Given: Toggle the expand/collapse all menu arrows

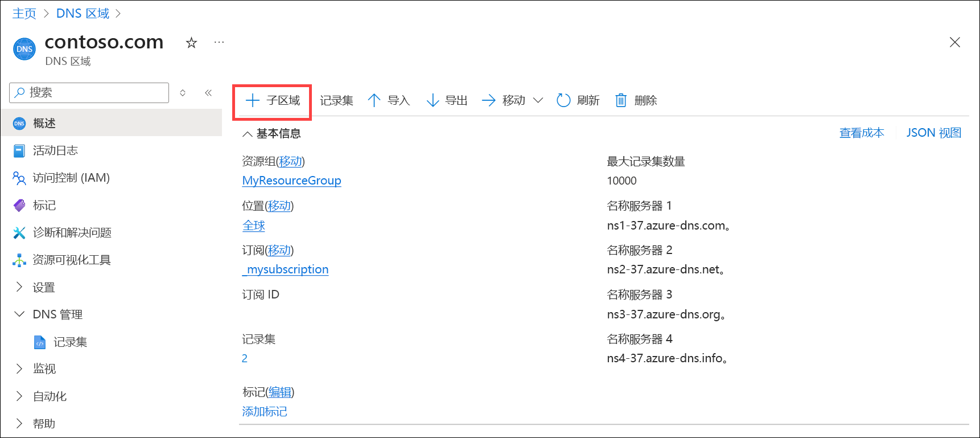Looking at the screenshot, I should pyautogui.click(x=183, y=92).
